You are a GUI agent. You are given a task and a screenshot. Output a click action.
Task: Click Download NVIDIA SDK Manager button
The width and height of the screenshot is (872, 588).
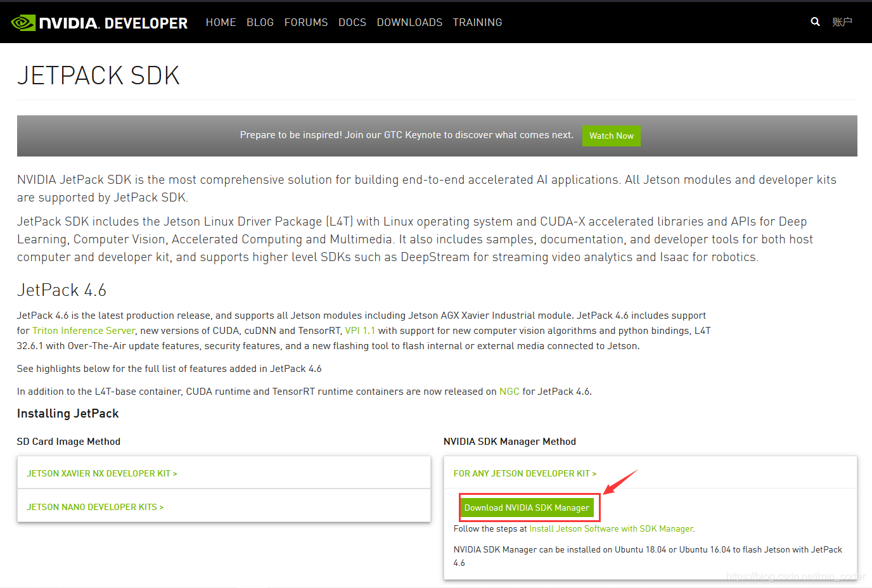[x=527, y=508]
